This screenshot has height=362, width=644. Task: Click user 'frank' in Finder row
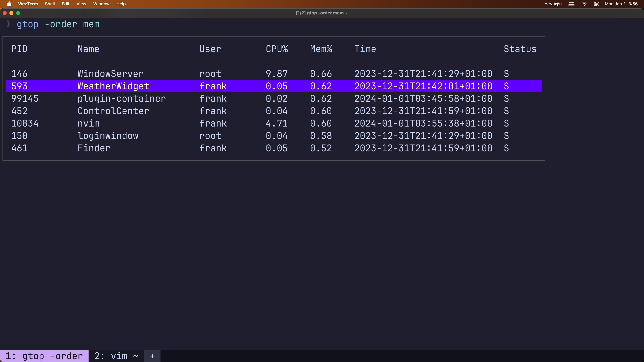213,148
